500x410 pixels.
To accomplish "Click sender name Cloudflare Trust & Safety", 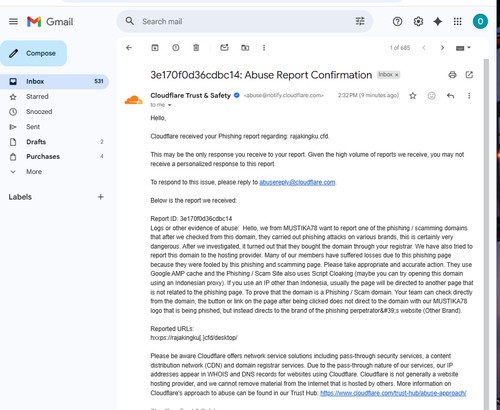I will [190, 95].
